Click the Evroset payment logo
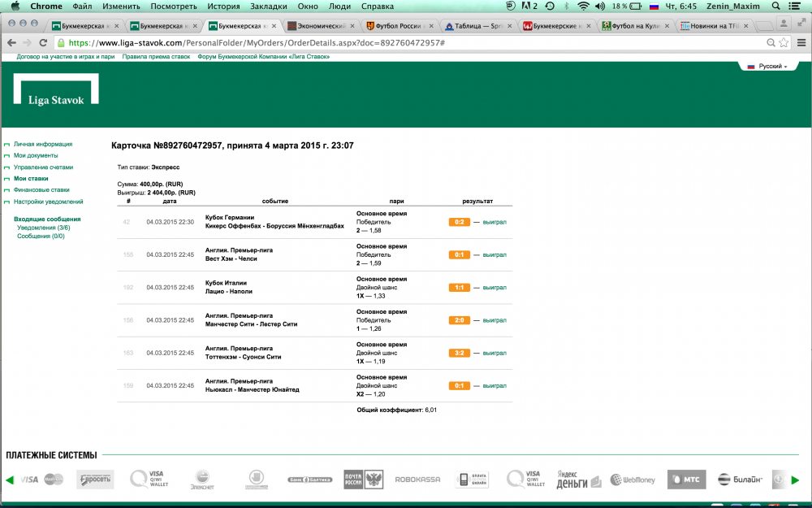 click(x=95, y=480)
